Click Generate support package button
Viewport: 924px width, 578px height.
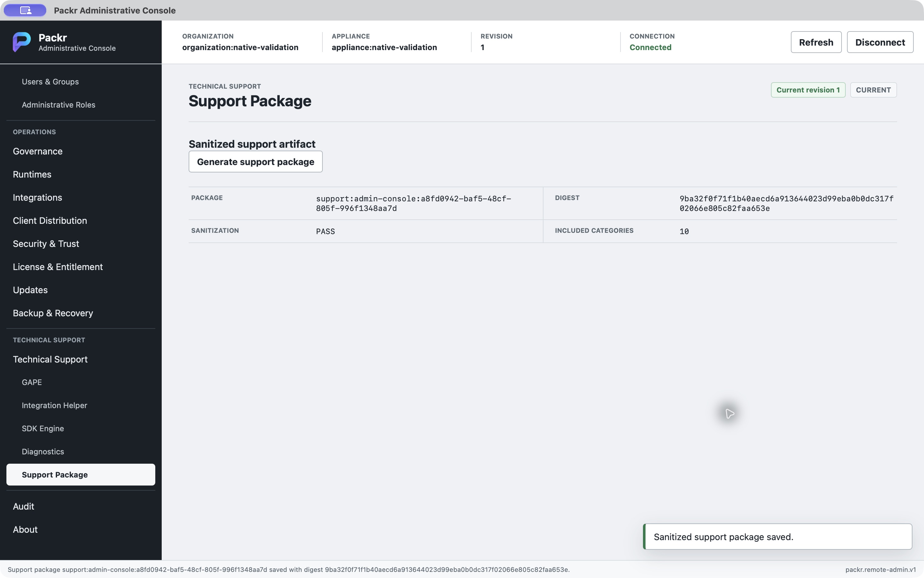(255, 162)
